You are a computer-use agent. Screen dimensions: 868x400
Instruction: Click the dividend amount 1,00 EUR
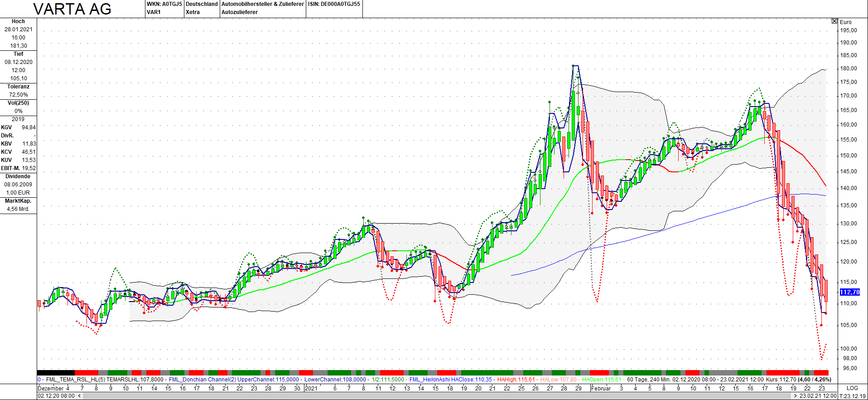[18, 193]
